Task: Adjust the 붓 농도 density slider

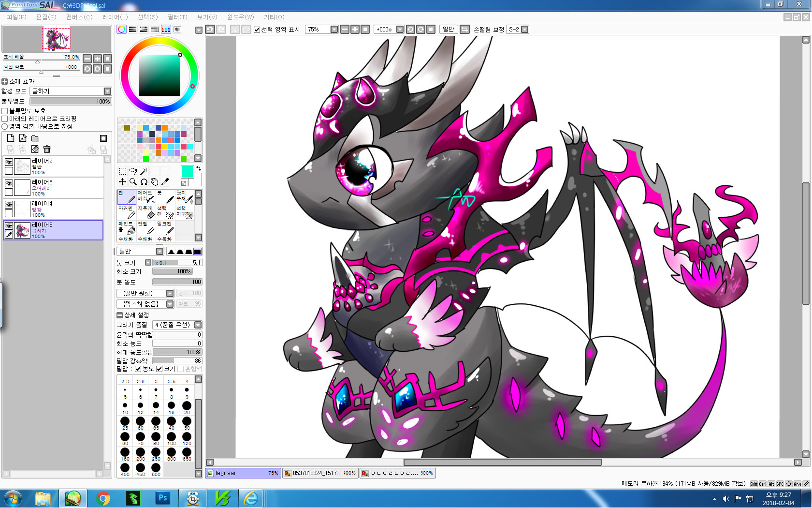Action: point(177,282)
